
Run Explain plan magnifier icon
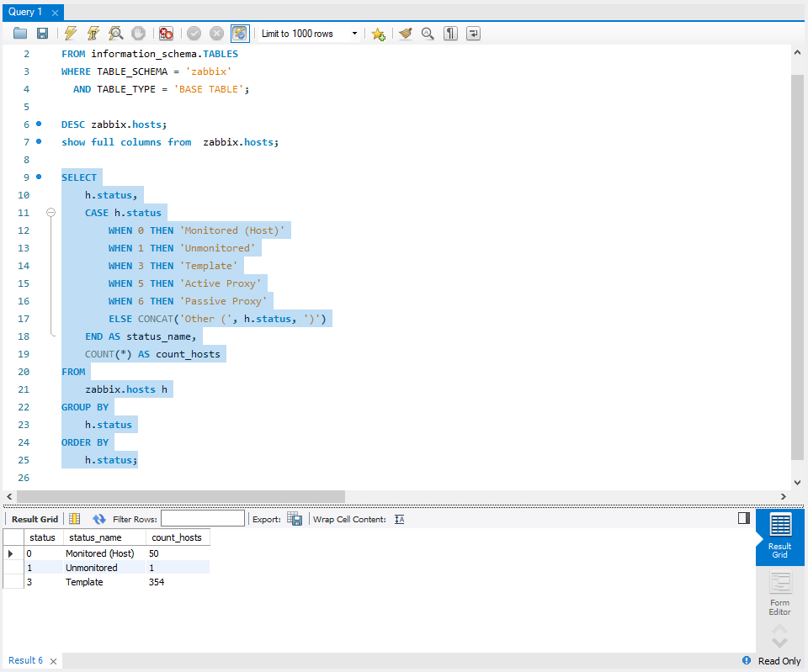point(116,34)
